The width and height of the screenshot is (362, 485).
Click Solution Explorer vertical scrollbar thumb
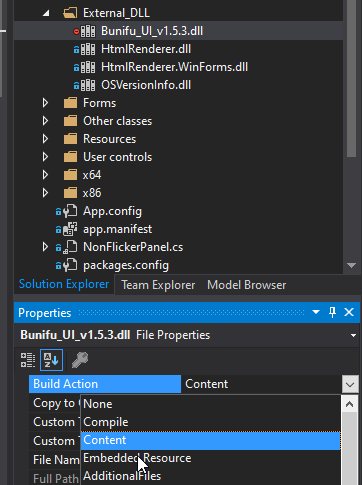tap(351, 78)
